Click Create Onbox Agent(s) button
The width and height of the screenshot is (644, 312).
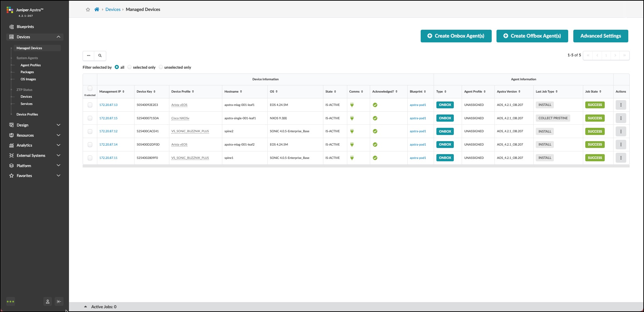[456, 36]
